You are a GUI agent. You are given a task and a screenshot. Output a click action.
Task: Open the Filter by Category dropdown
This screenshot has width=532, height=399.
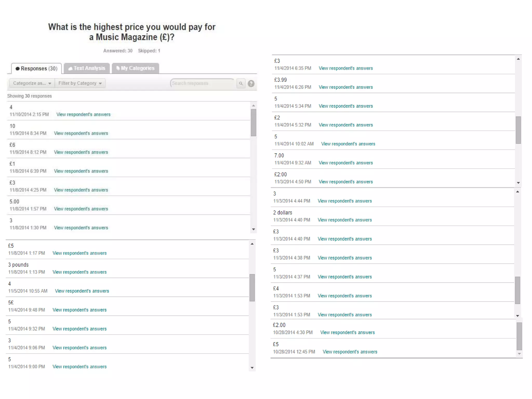tap(80, 83)
